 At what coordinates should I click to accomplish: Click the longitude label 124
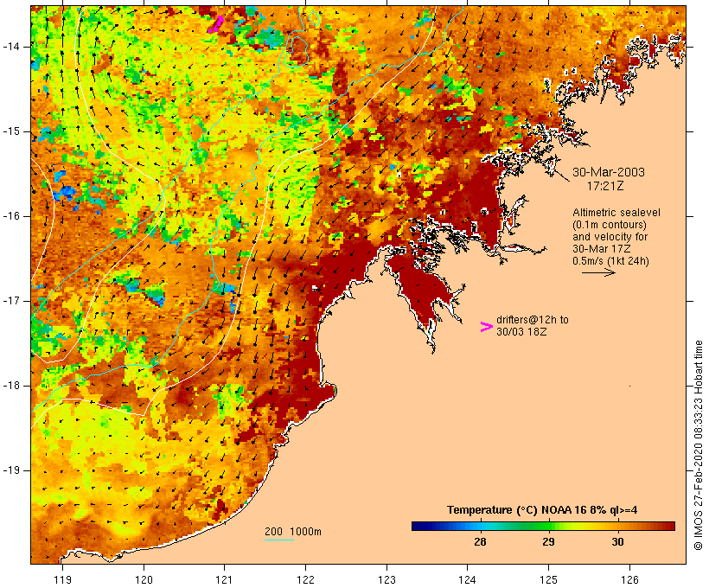(468, 579)
